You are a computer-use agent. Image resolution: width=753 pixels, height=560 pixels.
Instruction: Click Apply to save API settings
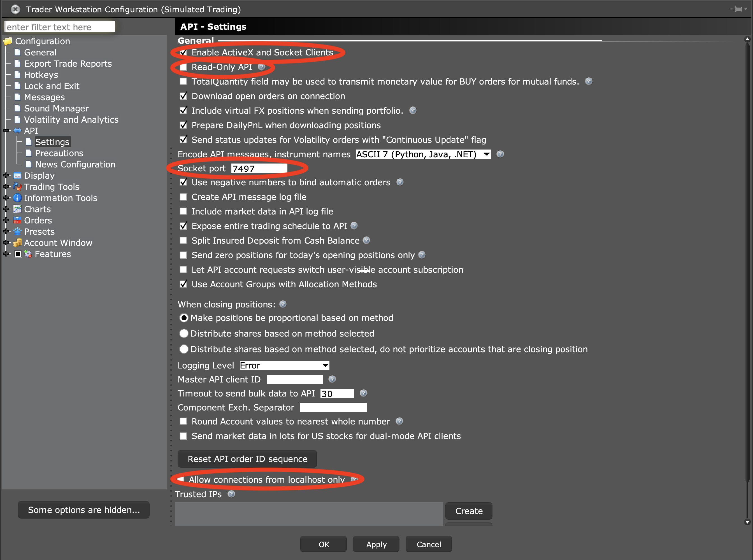pos(377,544)
